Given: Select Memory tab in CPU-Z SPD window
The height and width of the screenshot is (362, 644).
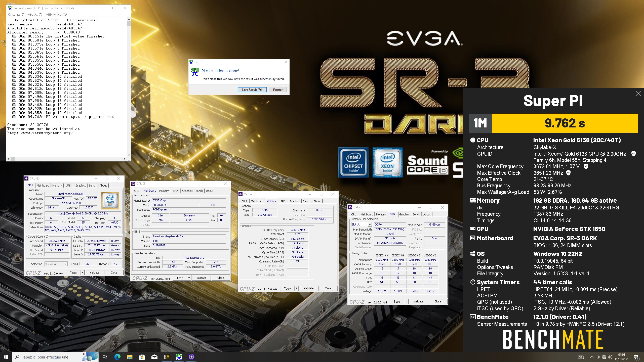Looking at the screenshot, I should pos(381,214).
